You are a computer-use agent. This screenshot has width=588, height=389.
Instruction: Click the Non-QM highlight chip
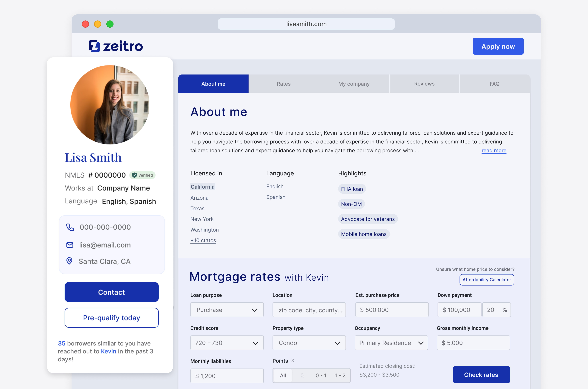[351, 204]
